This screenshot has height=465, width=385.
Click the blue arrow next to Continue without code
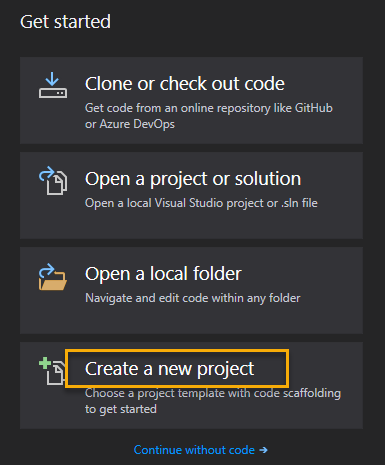coord(263,450)
